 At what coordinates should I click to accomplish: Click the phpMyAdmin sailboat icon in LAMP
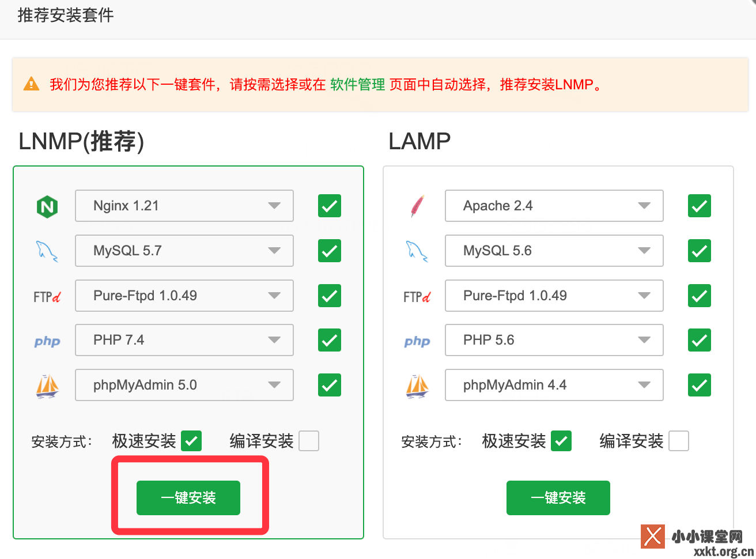coord(417,386)
